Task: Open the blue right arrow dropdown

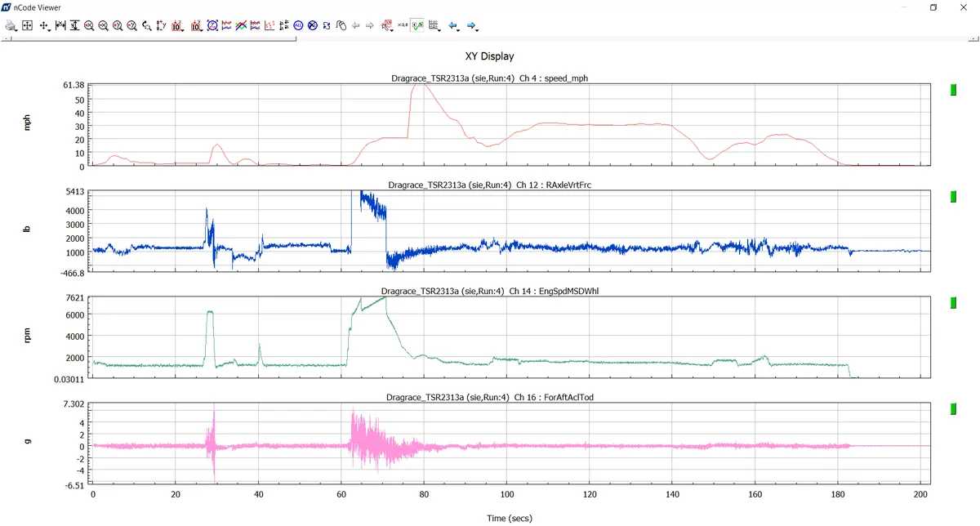Action: 477,30
